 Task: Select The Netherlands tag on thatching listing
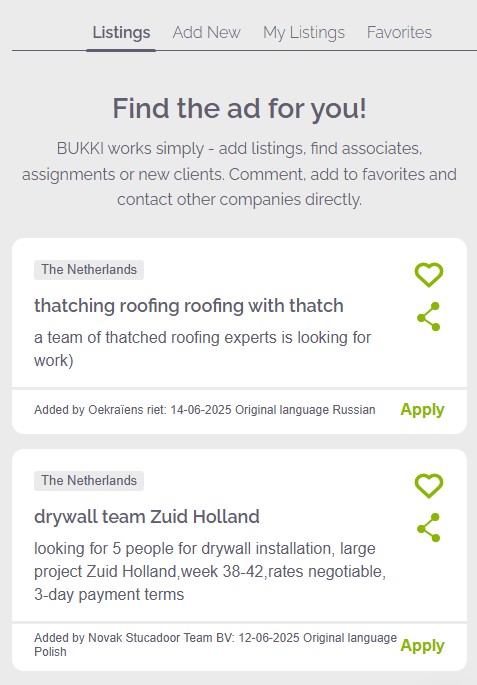(x=89, y=270)
